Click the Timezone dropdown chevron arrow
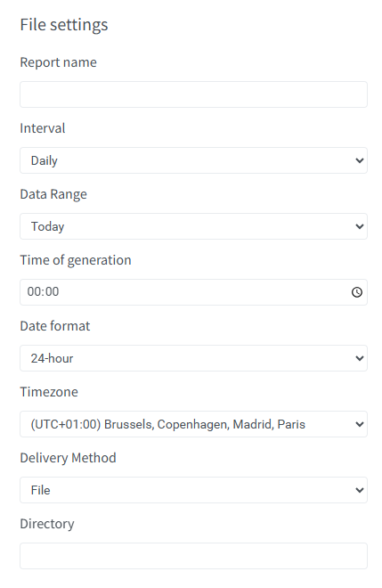 (x=359, y=424)
